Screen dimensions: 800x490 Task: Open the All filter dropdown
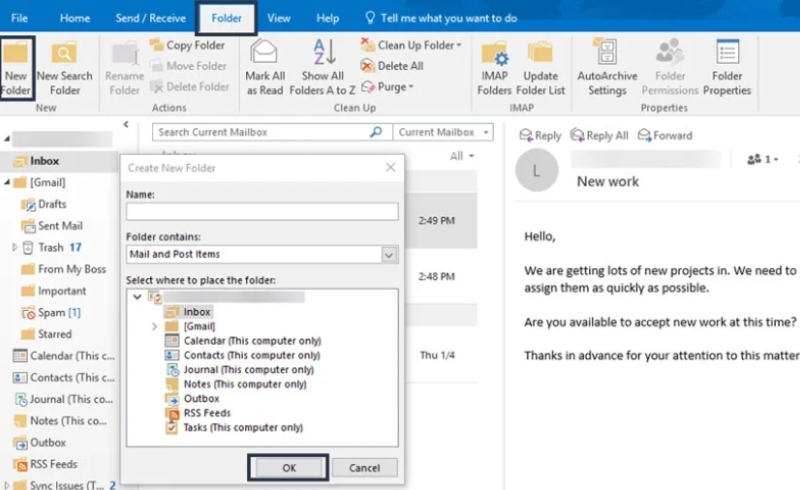tap(462, 156)
